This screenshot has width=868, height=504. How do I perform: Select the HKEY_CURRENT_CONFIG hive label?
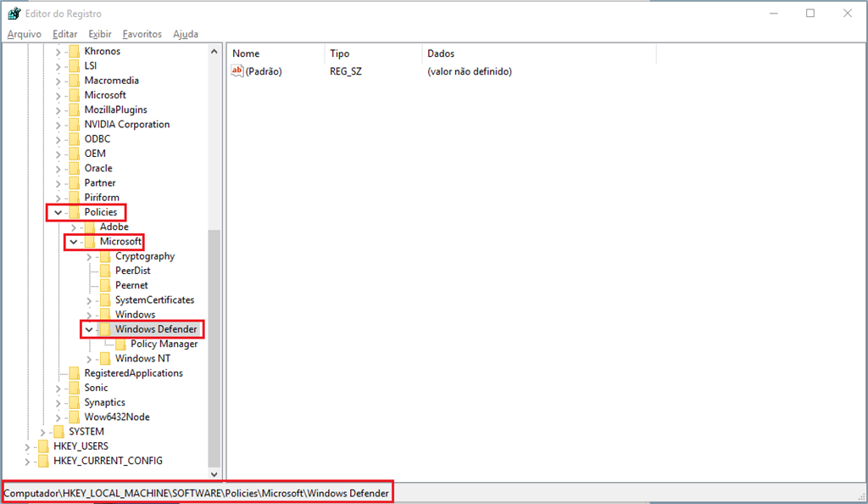[x=108, y=461]
